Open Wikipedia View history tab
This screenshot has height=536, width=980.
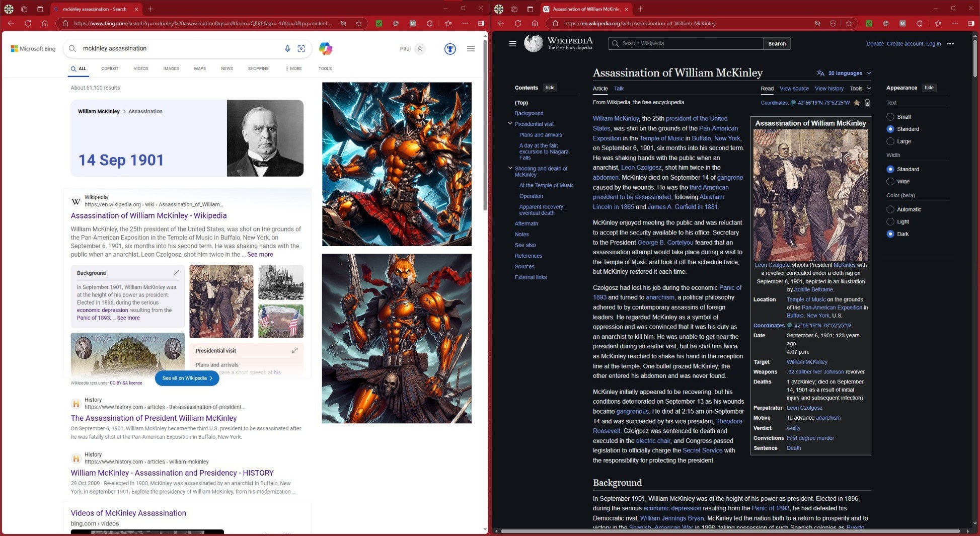click(x=829, y=89)
